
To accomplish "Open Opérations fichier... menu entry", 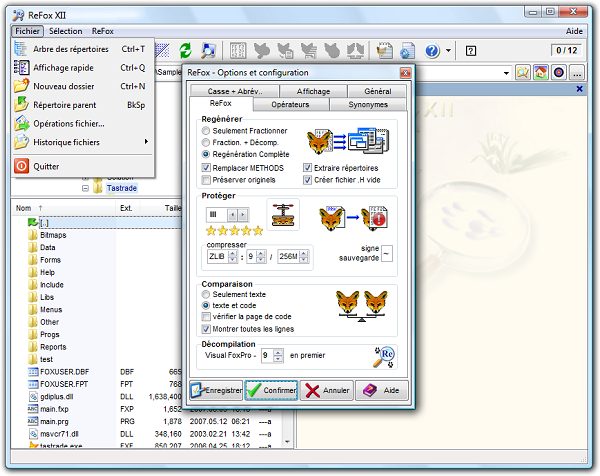I will (83, 124).
